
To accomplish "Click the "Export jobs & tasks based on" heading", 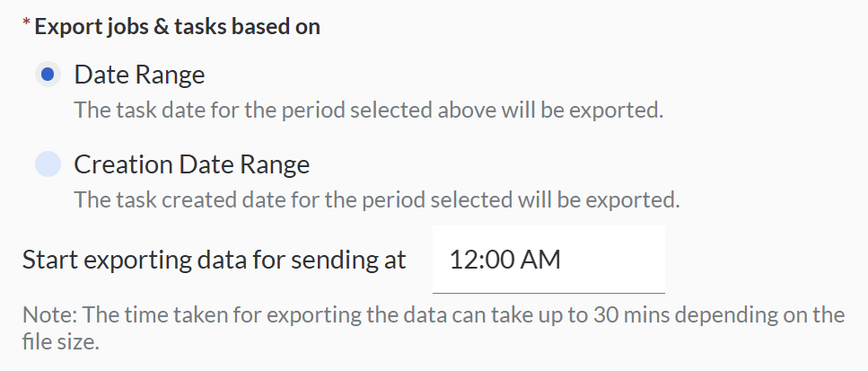I will [177, 27].
